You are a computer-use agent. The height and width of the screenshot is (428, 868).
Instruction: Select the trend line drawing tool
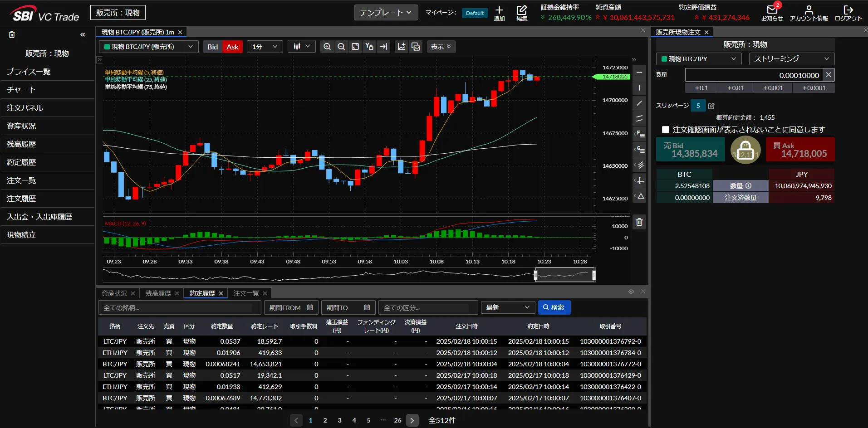(639, 103)
